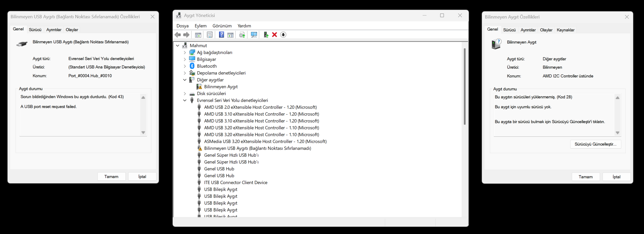Open the Eylem menu
644x234 pixels.
click(201, 26)
